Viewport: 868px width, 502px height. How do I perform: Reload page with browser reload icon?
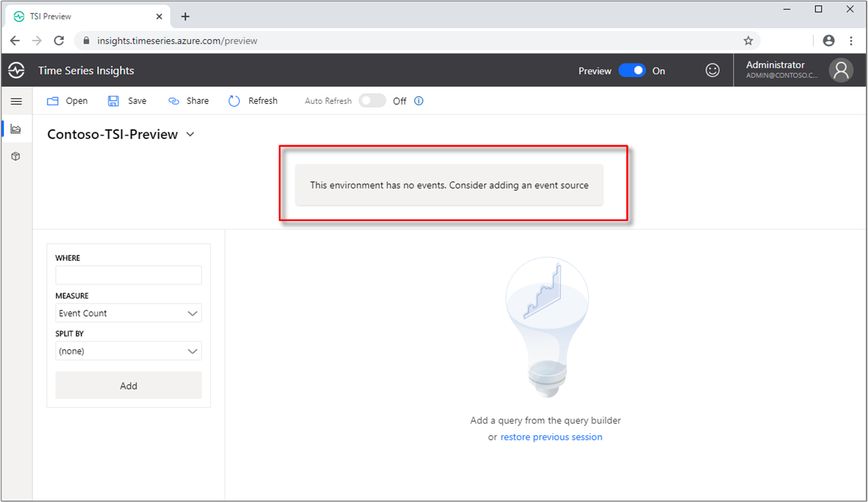pos(59,41)
